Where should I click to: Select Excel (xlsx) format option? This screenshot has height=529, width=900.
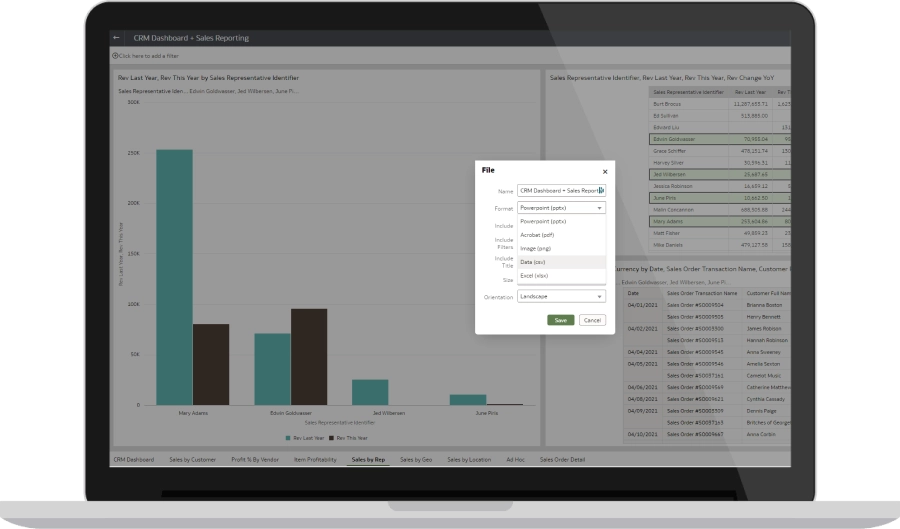point(534,276)
